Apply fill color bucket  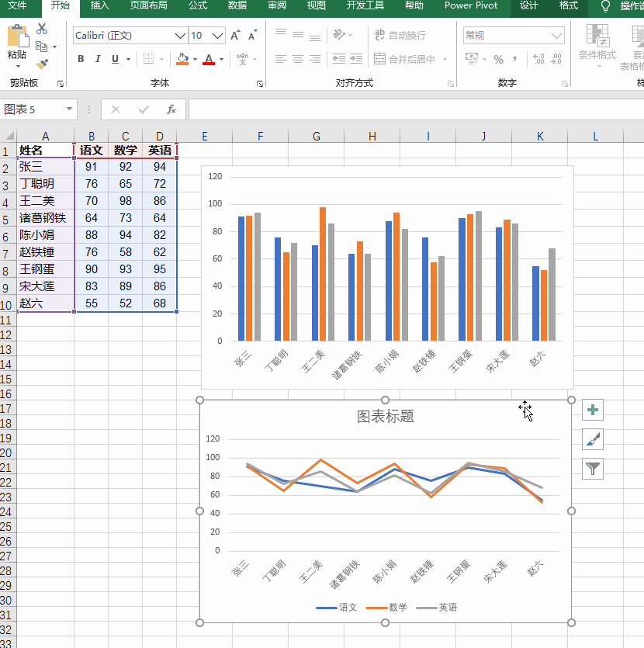click(182, 59)
